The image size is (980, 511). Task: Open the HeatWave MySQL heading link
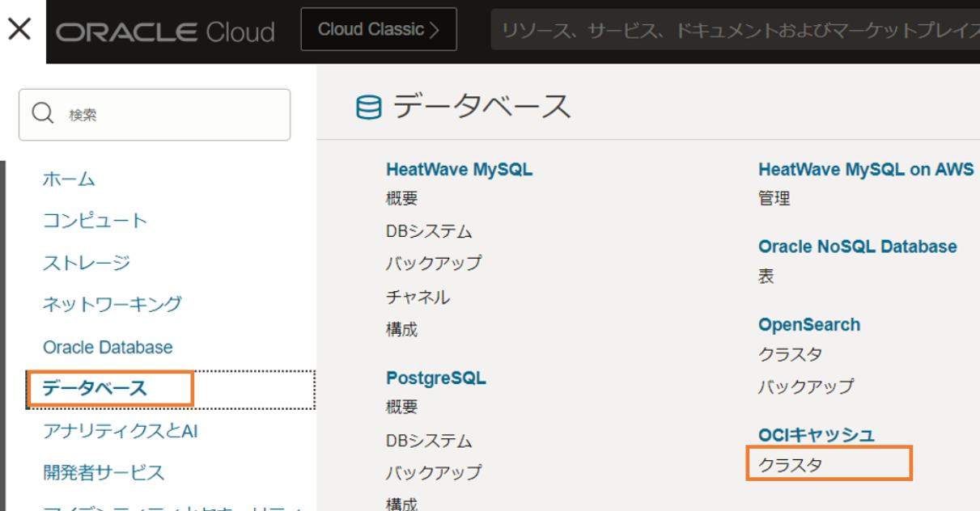tap(459, 170)
